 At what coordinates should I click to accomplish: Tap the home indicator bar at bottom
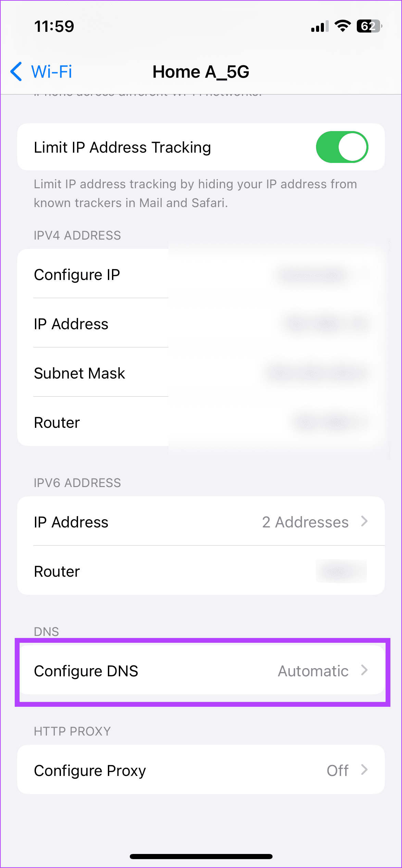(x=201, y=855)
